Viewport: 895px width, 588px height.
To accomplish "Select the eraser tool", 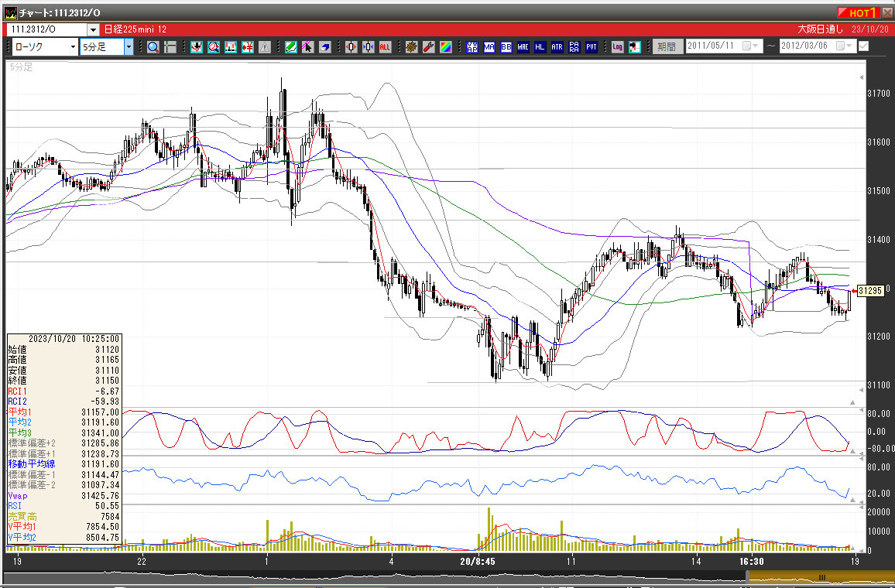I will [324, 46].
